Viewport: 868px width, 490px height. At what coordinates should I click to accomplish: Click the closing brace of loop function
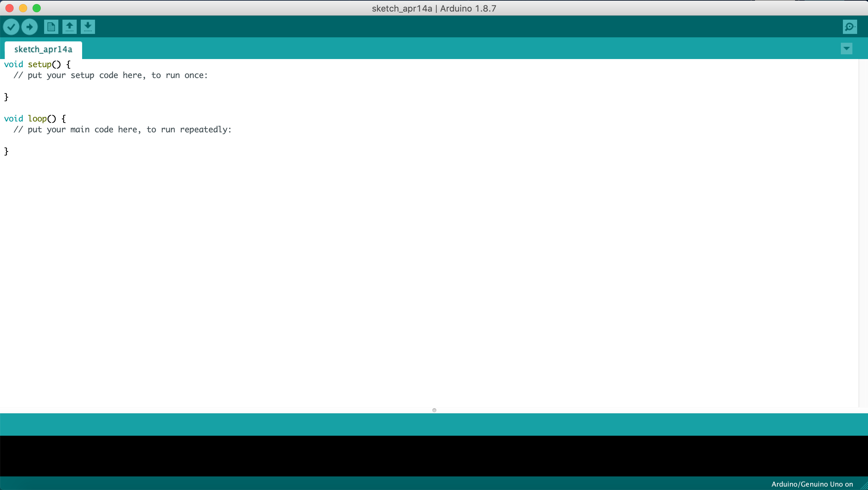point(6,151)
